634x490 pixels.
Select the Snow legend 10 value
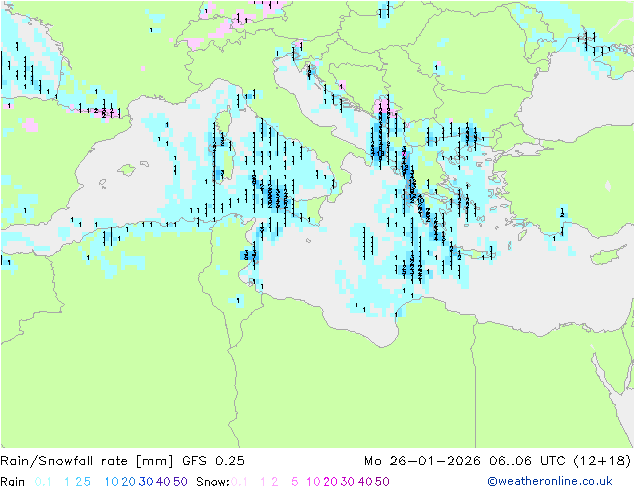(x=313, y=482)
